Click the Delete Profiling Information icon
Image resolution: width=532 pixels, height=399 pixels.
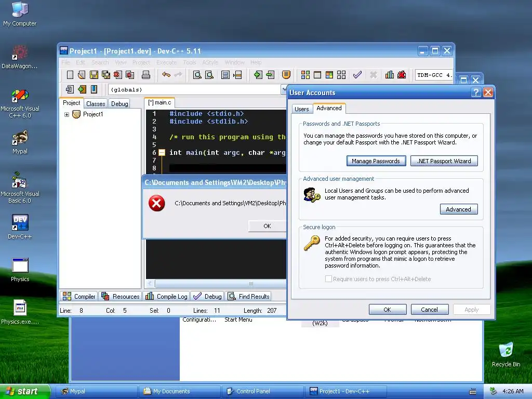pyautogui.click(x=402, y=75)
